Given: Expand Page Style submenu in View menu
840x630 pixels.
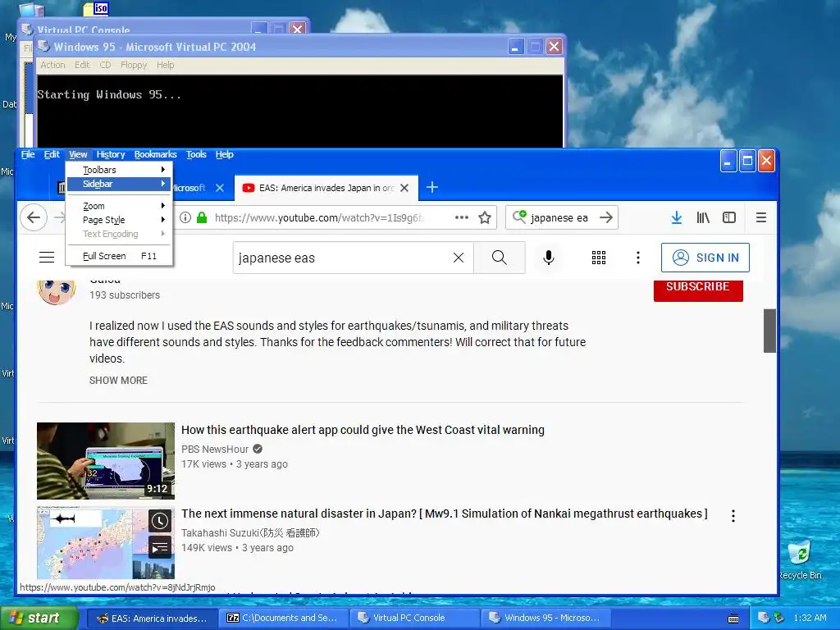Looking at the screenshot, I should tap(119, 220).
